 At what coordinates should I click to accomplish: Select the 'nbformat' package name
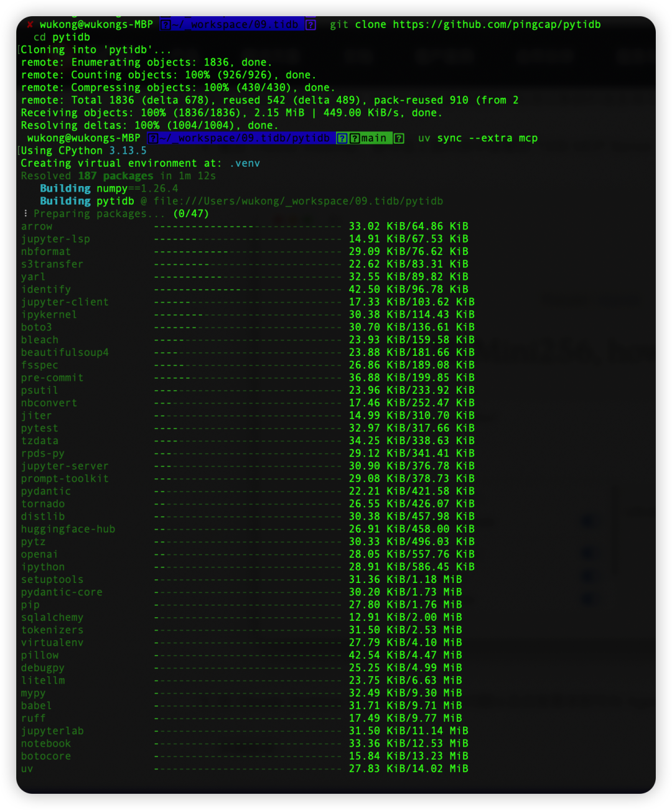(x=46, y=251)
